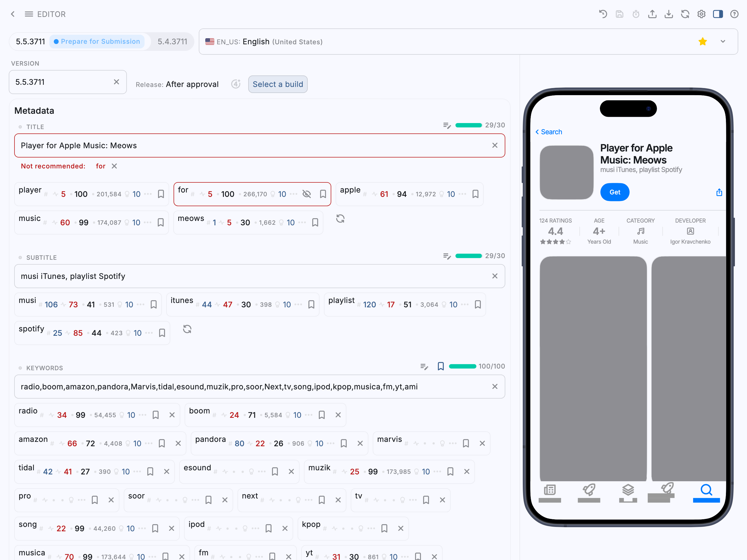747x560 pixels.
Task: Click the Select a build button
Action: [x=278, y=84]
